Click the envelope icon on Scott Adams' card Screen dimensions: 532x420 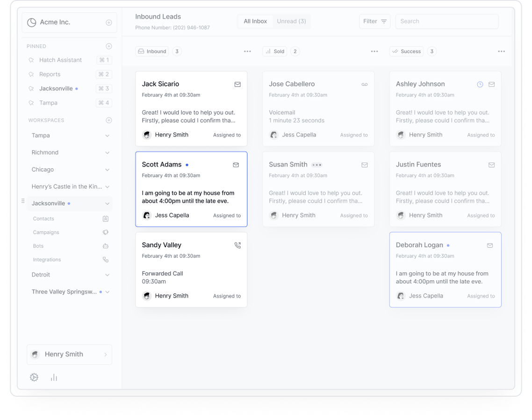tap(236, 165)
